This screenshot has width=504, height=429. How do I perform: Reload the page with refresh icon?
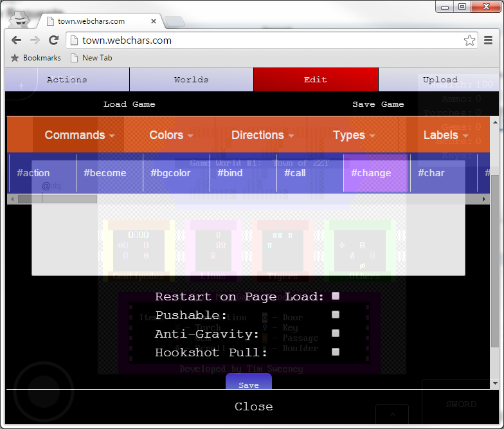[x=54, y=40]
